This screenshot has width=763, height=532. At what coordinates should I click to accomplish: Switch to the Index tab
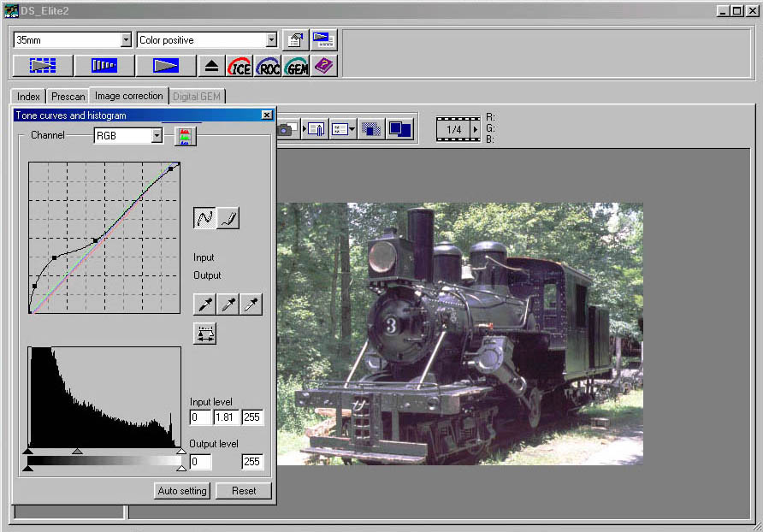tap(29, 97)
